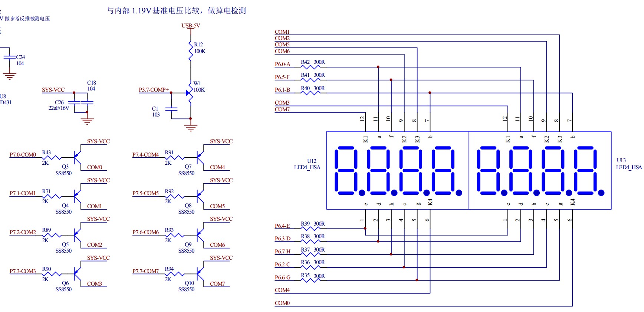Click the ground symbol under C24
Image resolution: width=644 pixels, height=312 pixels.
(x=10, y=76)
